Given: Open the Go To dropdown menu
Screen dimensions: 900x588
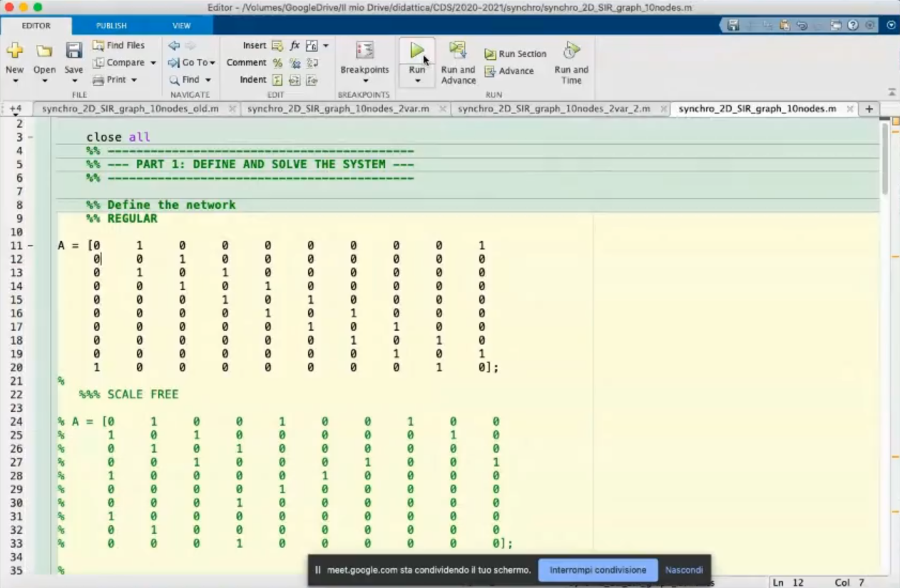Looking at the screenshot, I should tap(213, 63).
